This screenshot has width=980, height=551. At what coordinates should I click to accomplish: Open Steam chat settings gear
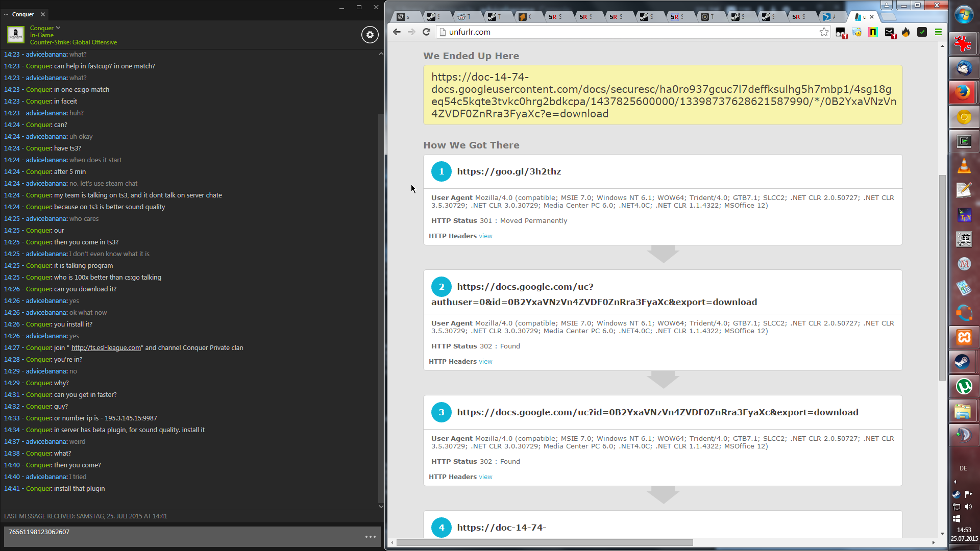coord(370,35)
